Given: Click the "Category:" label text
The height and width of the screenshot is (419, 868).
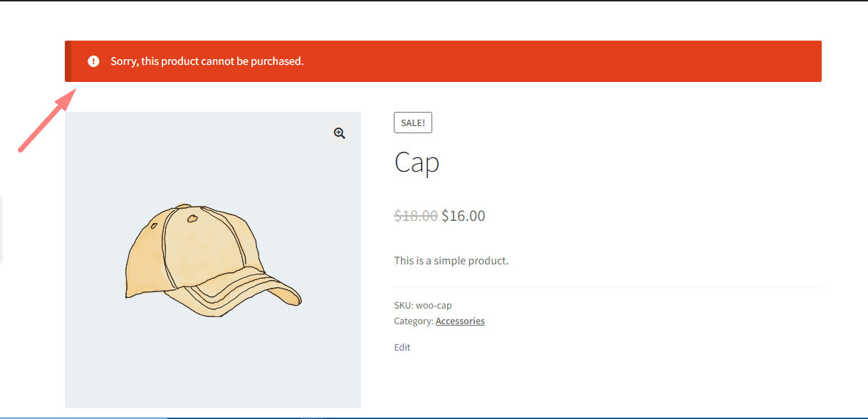Looking at the screenshot, I should coord(414,321).
